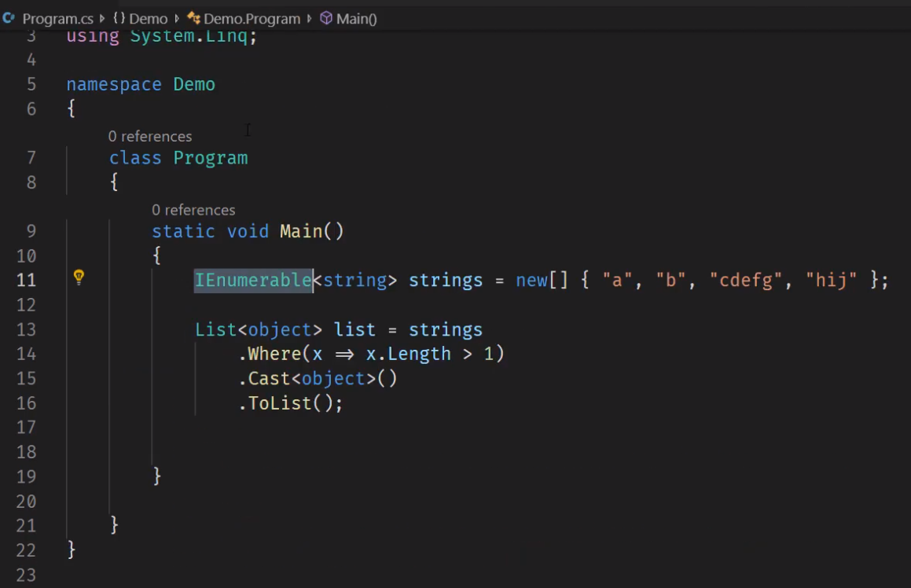Click the purple method cube icon before Main()
Image resolution: width=911 pixels, height=588 pixels.
(x=326, y=18)
